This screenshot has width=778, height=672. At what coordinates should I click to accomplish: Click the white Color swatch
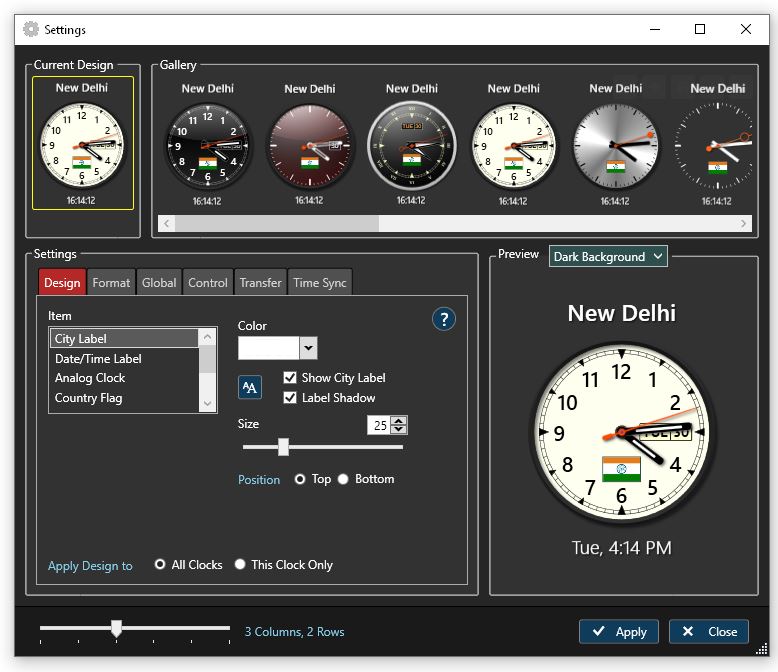(268, 348)
